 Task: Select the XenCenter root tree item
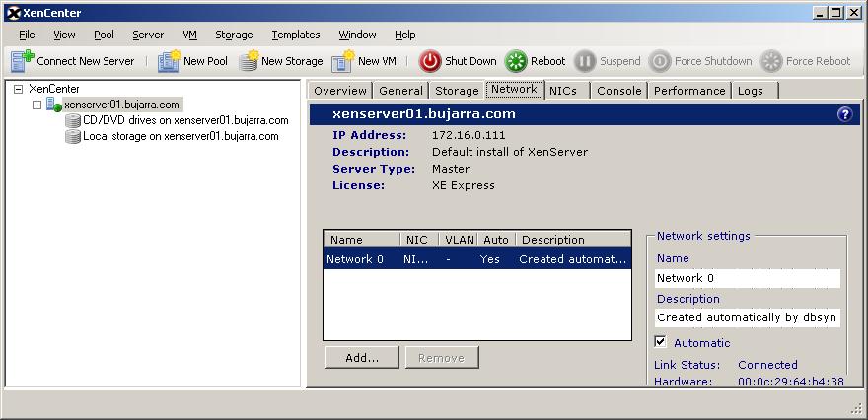[53, 89]
